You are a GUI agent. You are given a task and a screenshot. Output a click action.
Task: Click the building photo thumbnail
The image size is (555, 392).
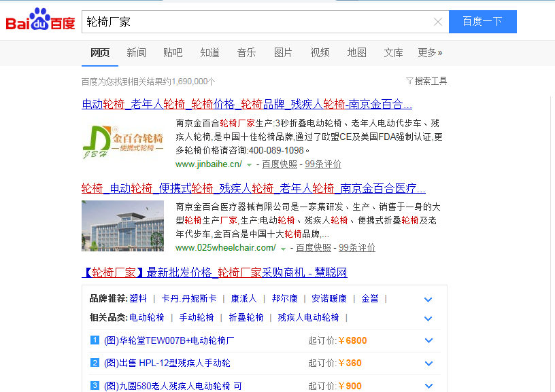123,226
